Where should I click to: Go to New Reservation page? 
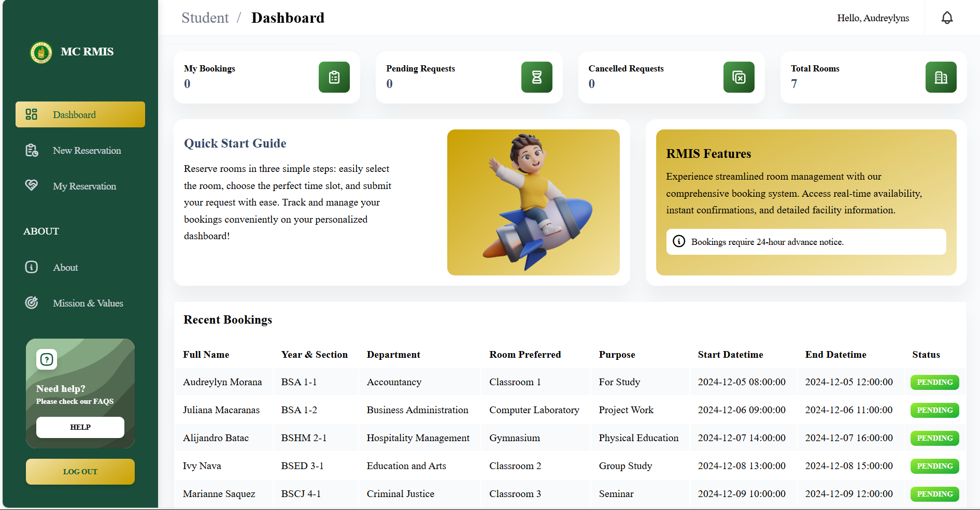coord(80,150)
